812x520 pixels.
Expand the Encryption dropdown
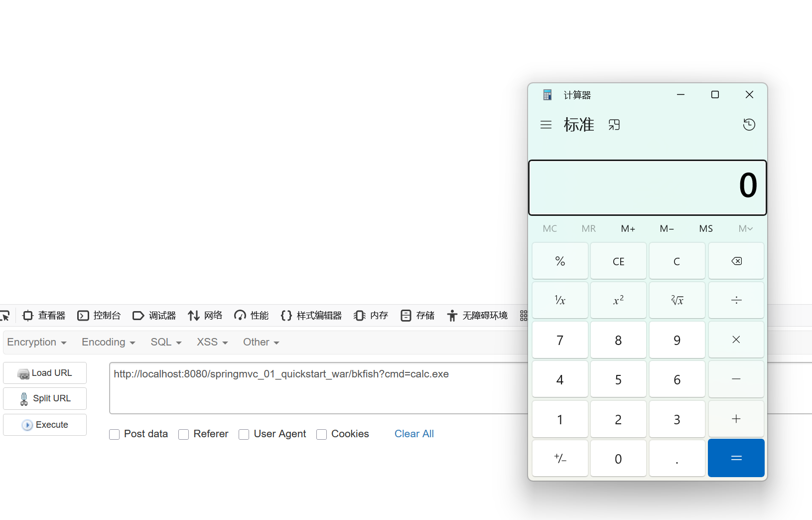coord(36,342)
